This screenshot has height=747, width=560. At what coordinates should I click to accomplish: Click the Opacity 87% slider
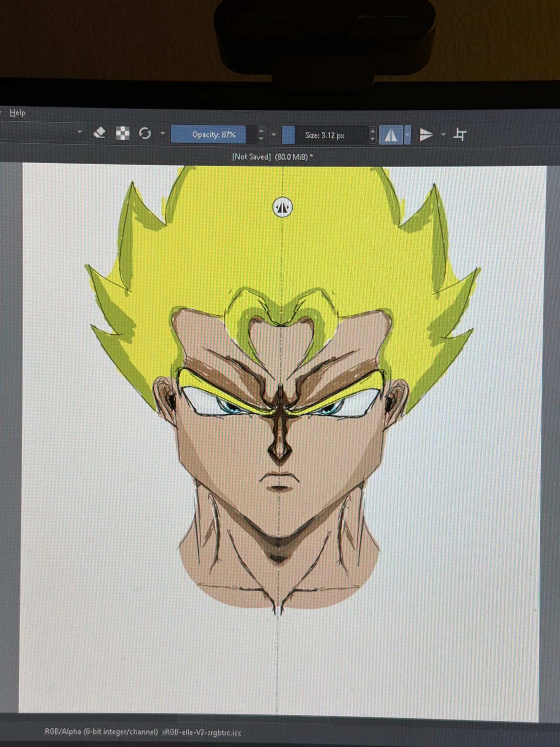(x=209, y=134)
